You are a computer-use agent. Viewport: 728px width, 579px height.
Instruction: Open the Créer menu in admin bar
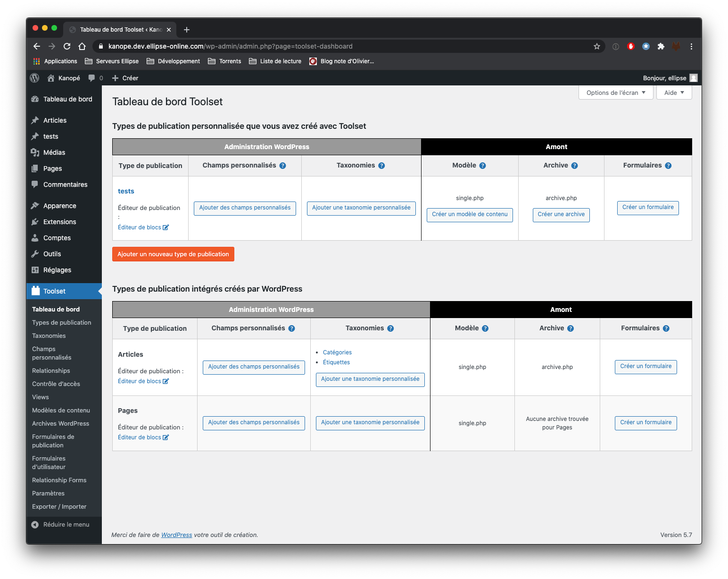tap(125, 78)
